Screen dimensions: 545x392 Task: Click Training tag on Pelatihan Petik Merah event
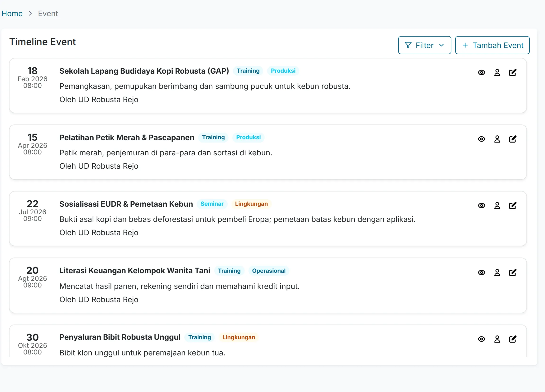pos(213,137)
